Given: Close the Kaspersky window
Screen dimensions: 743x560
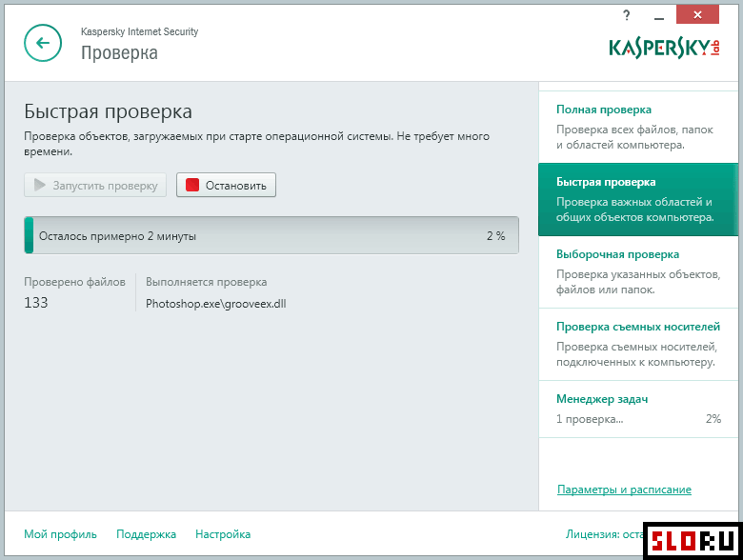Looking at the screenshot, I should 697,14.
